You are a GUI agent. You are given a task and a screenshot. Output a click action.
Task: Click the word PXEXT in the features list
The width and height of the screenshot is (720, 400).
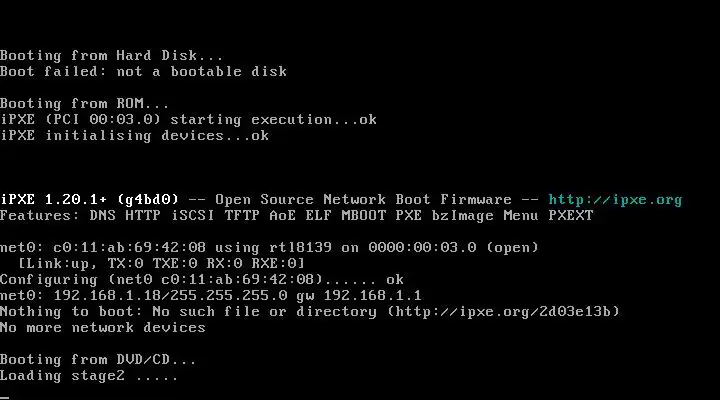[x=569, y=215]
